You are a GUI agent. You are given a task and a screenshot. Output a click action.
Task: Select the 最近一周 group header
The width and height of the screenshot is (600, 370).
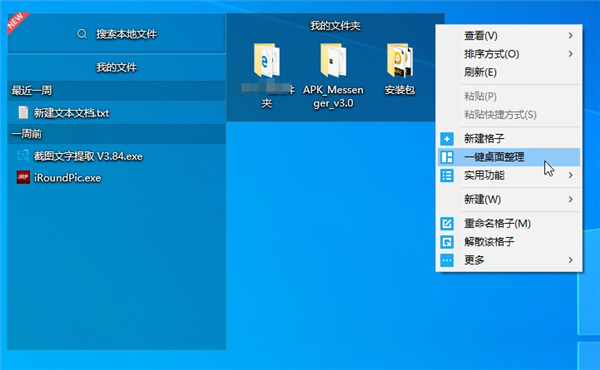coord(116,91)
